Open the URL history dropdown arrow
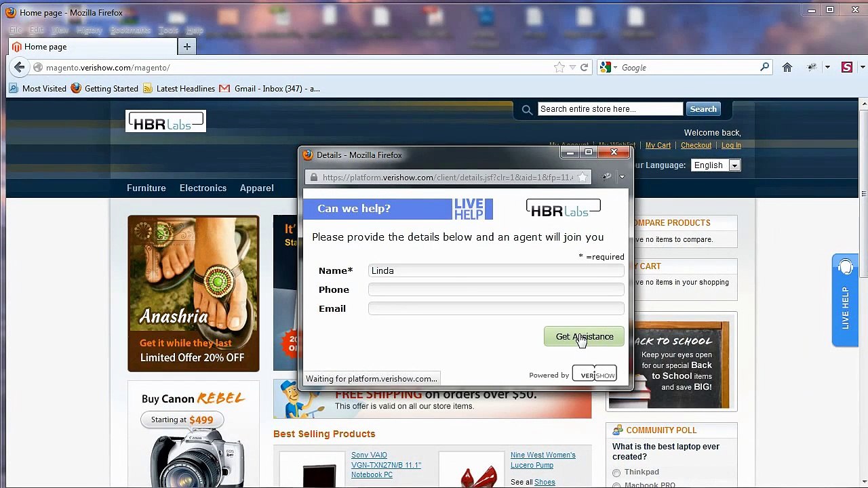This screenshot has height=488, width=868. point(573,67)
